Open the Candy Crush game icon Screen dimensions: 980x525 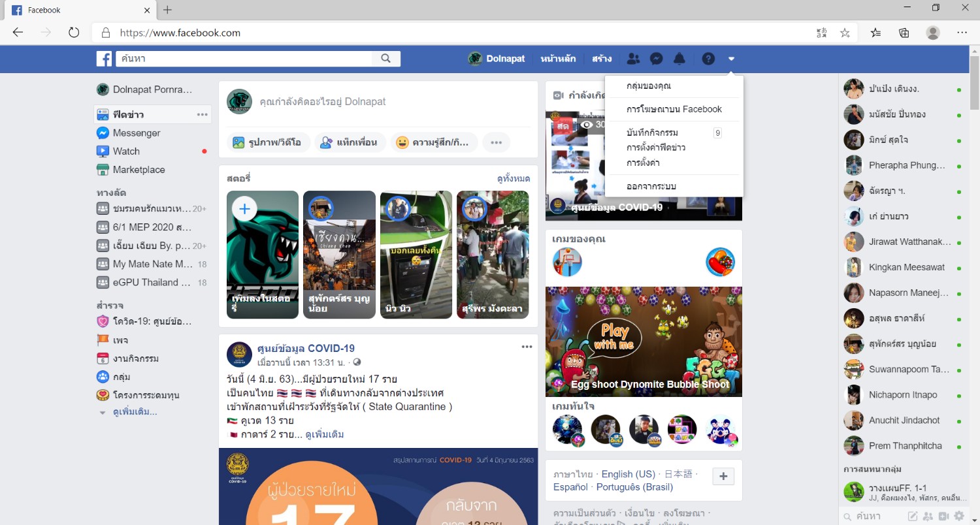click(x=721, y=262)
